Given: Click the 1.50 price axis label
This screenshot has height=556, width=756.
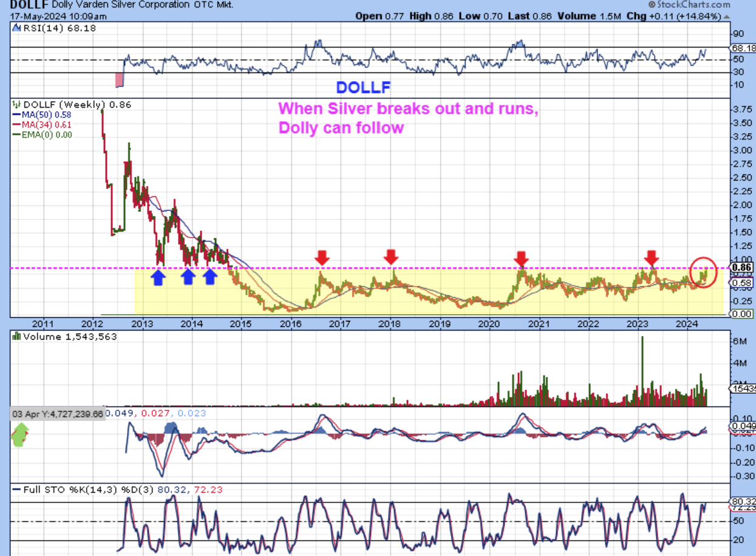Looking at the screenshot, I should pyautogui.click(x=743, y=233).
